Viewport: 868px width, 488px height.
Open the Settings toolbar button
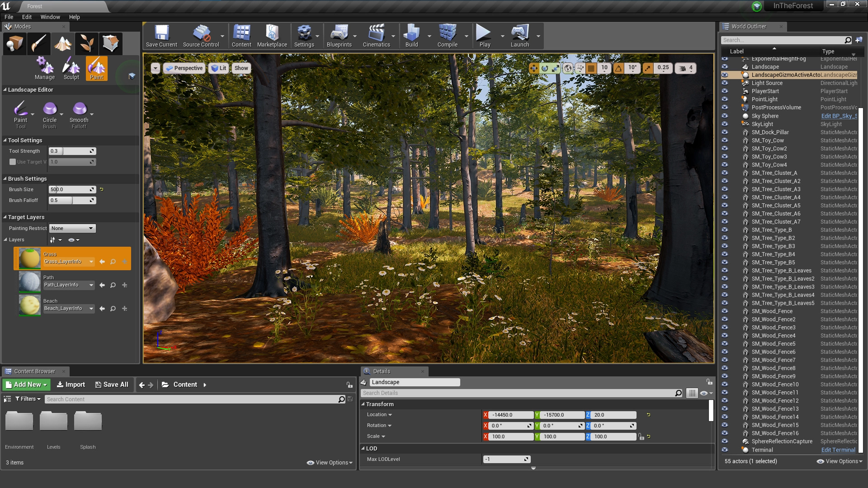304,36
